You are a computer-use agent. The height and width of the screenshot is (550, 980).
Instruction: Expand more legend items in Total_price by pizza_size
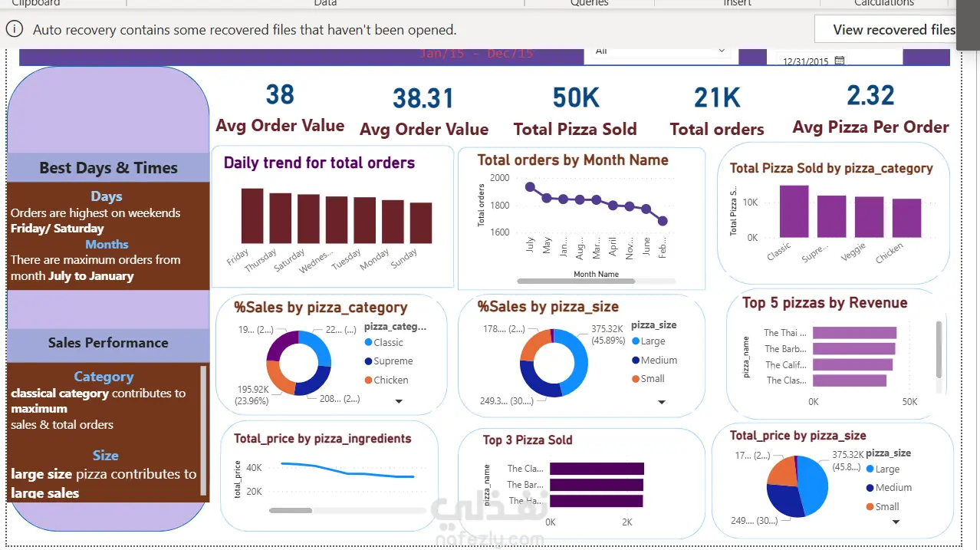[x=896, y=522]
